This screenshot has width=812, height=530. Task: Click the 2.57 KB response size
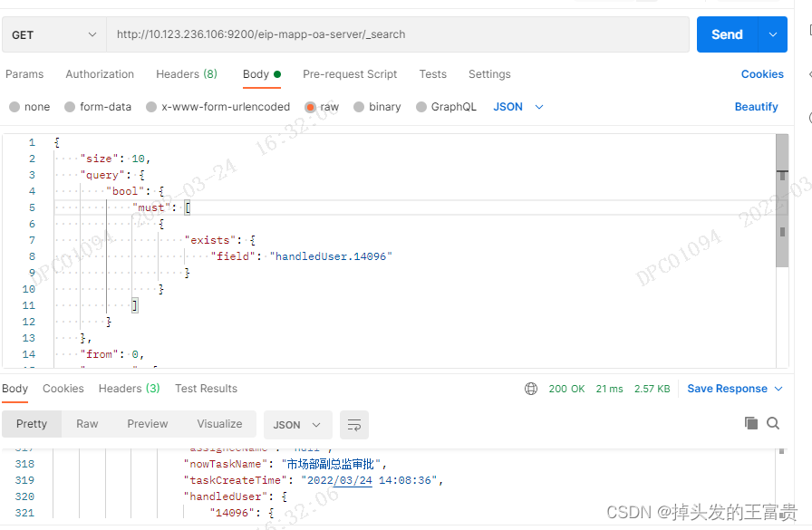tap(652, 389)
